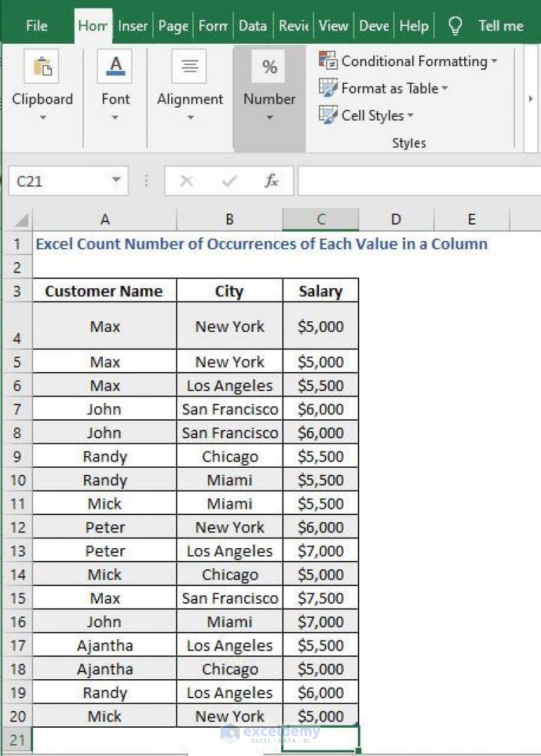Click the Customer Name header cell
This screenshot has width=541, height=756.
tap(105, 291)
